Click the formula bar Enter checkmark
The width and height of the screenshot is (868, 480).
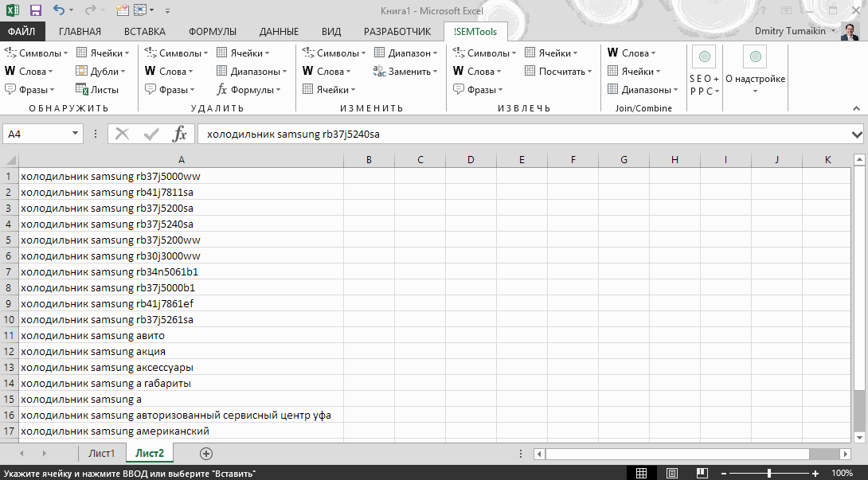(x=151, y=134)
